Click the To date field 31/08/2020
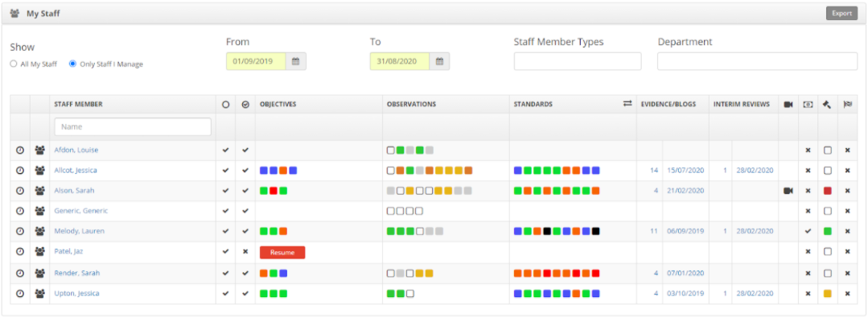This screenshot has width=868, height=318. [400, 61]
